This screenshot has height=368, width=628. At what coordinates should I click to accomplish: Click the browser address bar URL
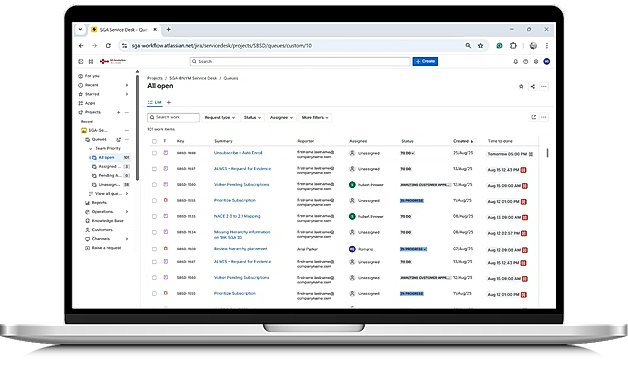click(221, 46)
